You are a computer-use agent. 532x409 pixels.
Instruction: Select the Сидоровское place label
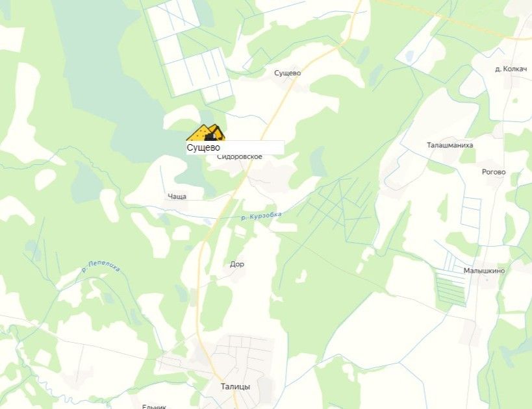(240, 156)
